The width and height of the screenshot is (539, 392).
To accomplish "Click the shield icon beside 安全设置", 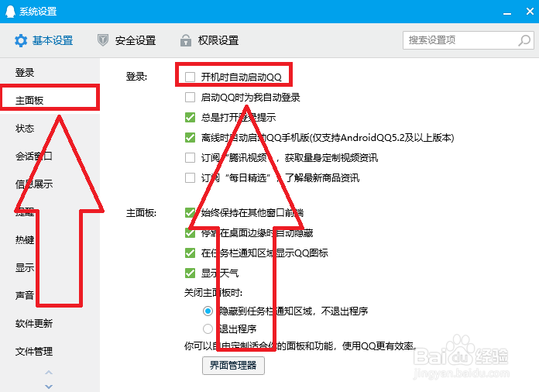I will coord(102,40).
